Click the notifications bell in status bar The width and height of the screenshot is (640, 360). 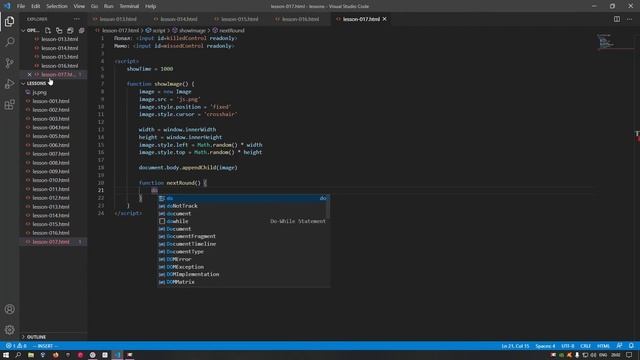631,346
